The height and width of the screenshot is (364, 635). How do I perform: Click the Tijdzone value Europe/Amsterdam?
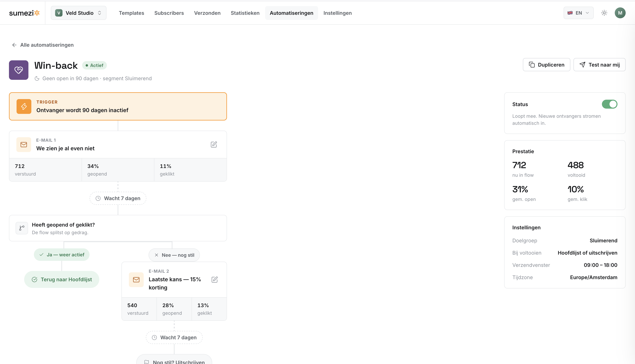coord(594,277)
